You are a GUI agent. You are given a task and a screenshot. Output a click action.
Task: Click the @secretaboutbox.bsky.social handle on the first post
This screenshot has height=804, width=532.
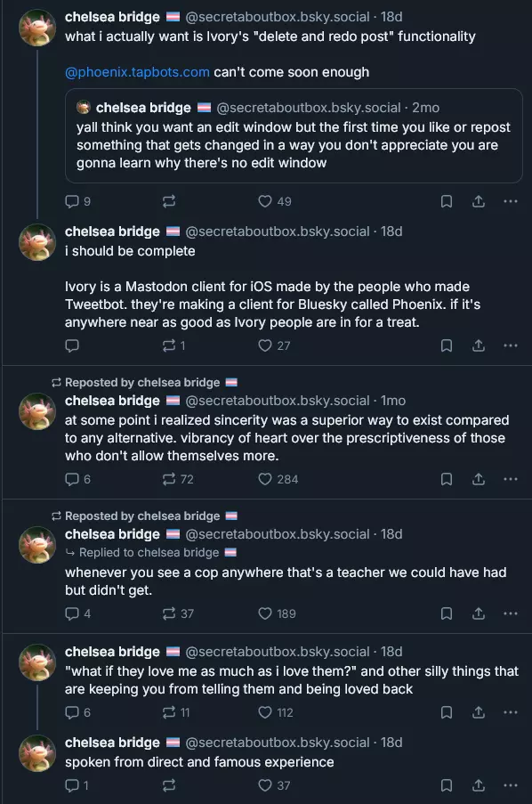(x=278, y=17)
